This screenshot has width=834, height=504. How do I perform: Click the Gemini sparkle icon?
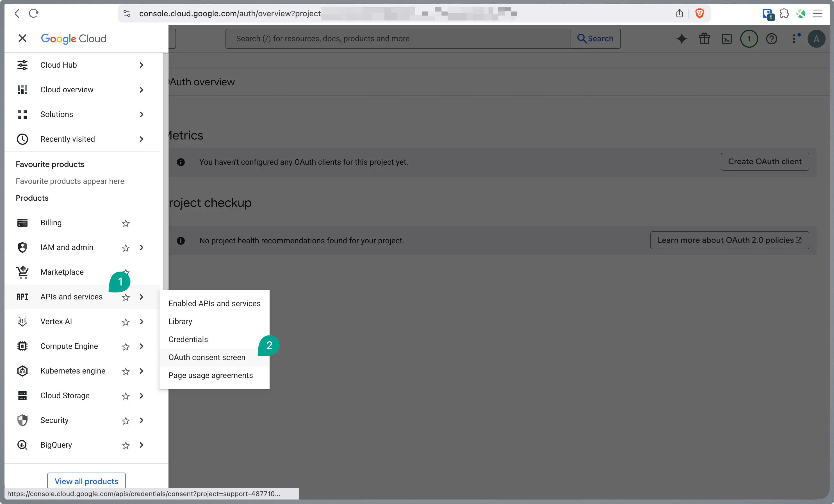point(681,39)
